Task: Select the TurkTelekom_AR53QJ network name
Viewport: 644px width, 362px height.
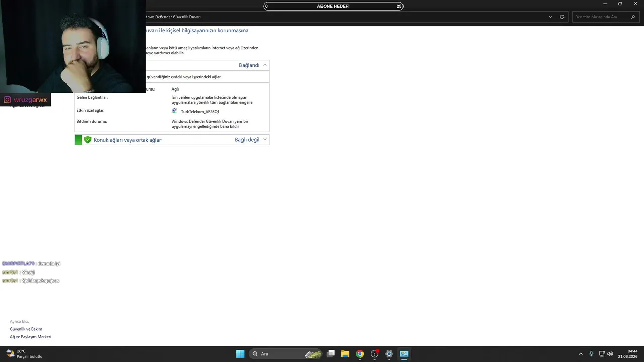Action: tap(200, 112)
